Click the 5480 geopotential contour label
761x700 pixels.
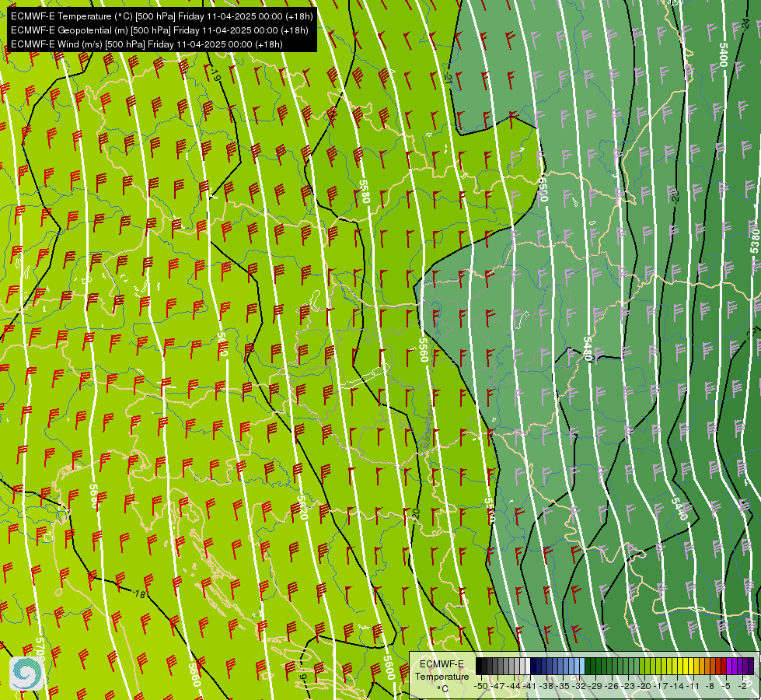pyautogui.click(x=588, y=348)
